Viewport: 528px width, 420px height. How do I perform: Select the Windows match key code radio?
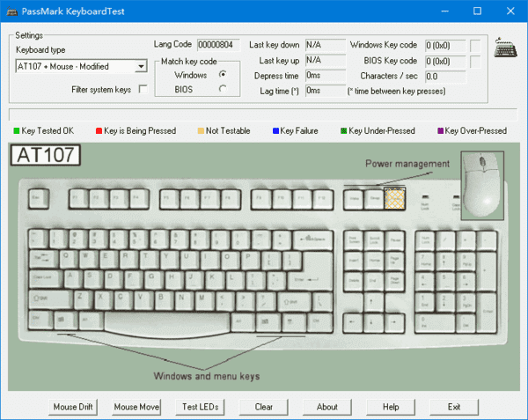(223, 75)
